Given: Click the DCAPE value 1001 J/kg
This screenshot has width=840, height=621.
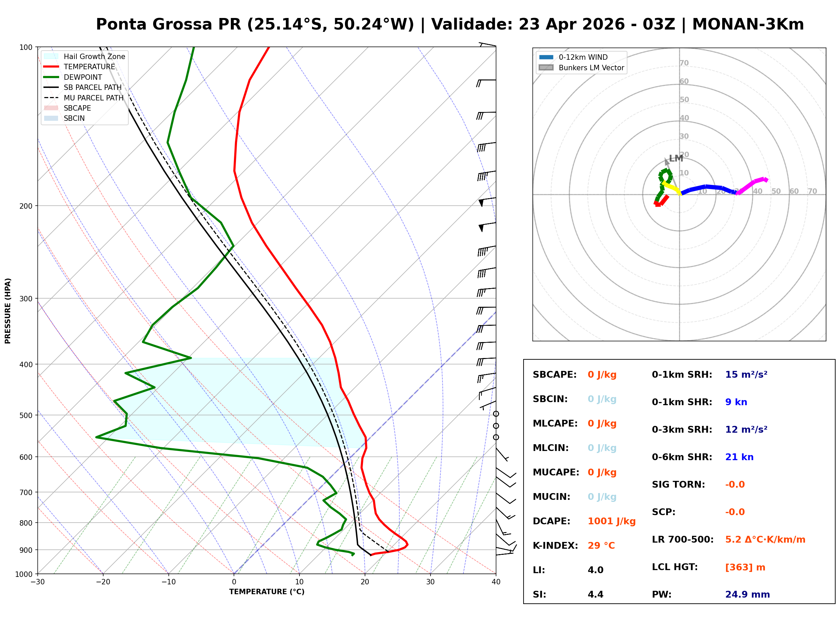Looking at the screenshot, I should (x=612, y=521).
